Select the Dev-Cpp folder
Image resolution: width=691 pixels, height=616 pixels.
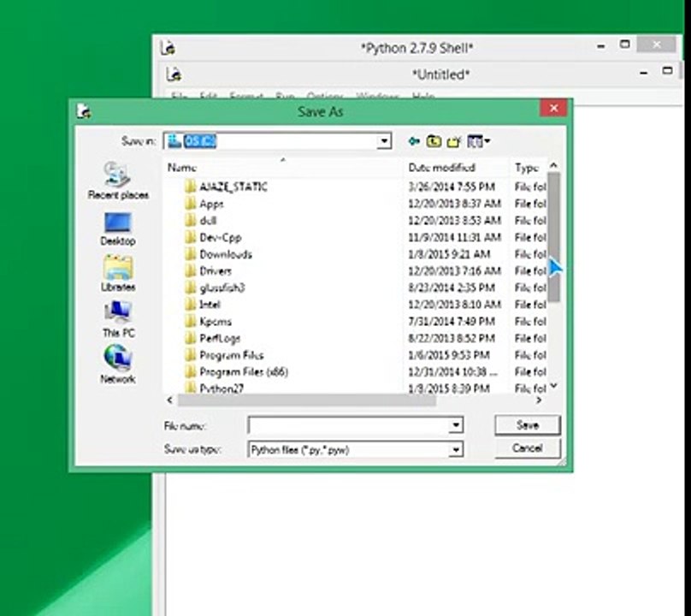click(220, 237)
